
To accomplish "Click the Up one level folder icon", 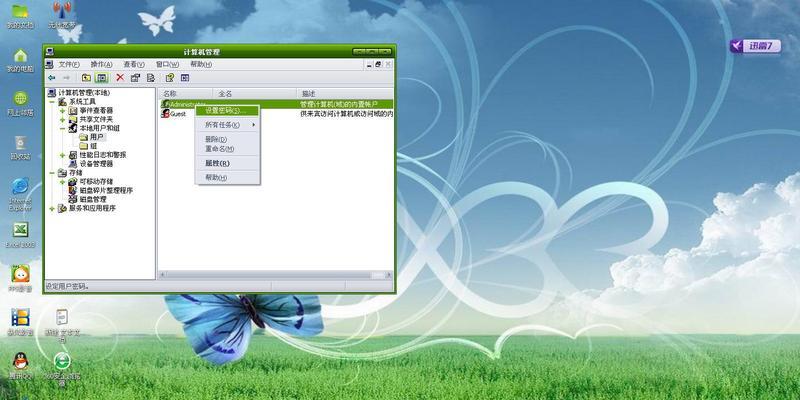I will pos(86,78).
